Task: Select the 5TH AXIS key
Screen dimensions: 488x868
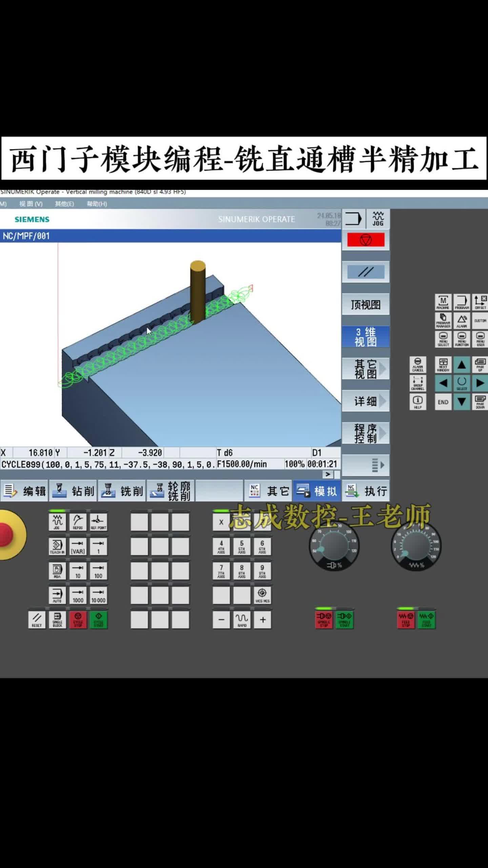Action: (242, 546)
